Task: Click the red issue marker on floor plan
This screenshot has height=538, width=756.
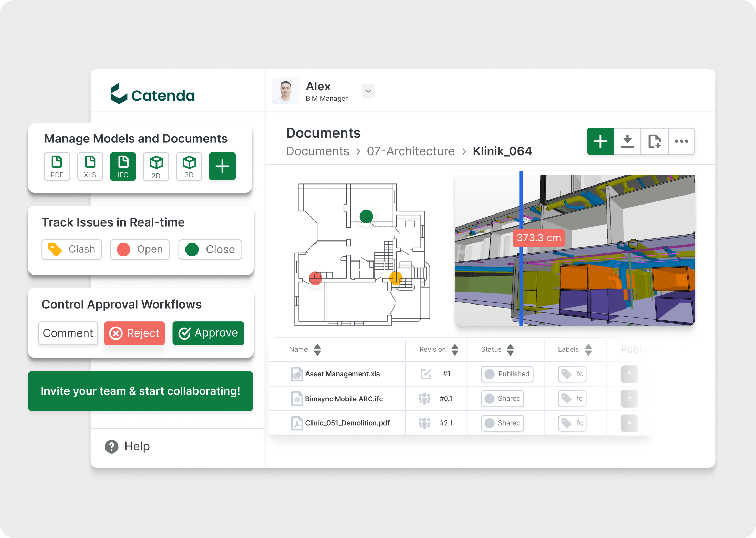Action: tap(315, 278)
